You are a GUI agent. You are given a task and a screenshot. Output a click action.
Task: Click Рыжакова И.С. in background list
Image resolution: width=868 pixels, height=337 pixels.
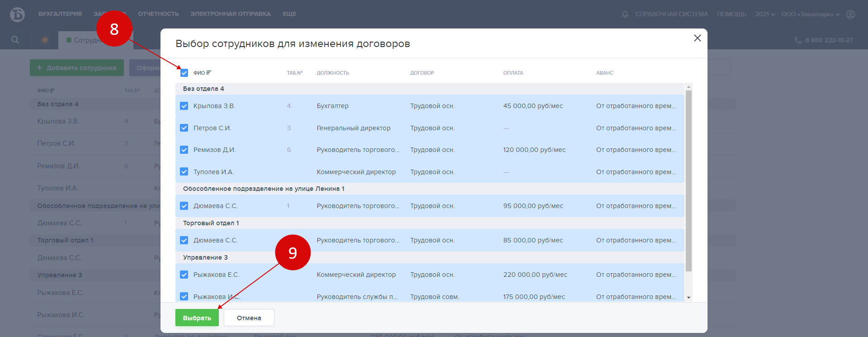pyautogui.click(x=61, y=315)
